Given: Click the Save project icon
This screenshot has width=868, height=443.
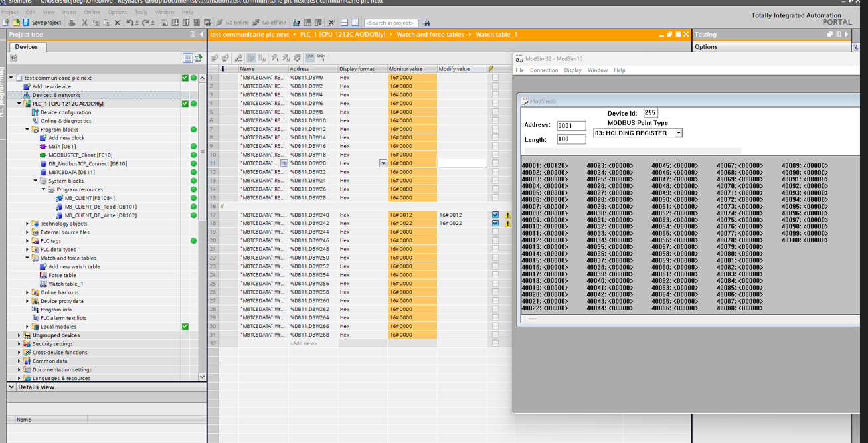Looking at the screenshot, I should coord(26,23).
